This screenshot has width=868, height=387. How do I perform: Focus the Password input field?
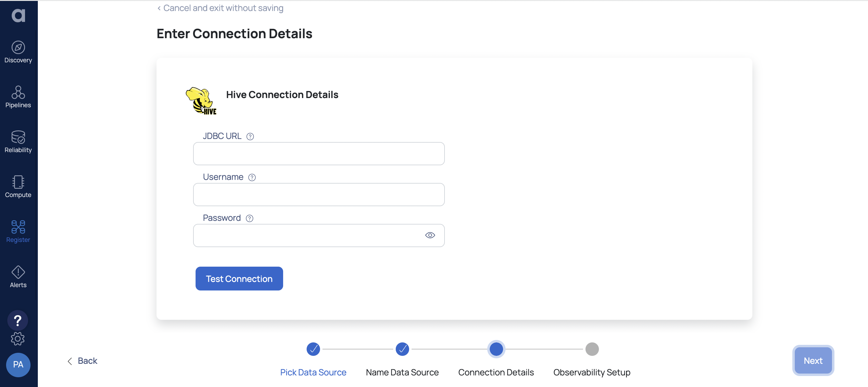[x=319, y=235]
